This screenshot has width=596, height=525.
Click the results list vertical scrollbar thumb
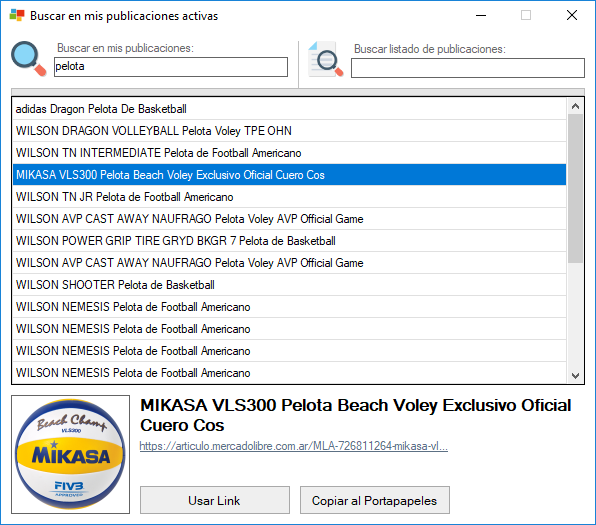(575, 188)
